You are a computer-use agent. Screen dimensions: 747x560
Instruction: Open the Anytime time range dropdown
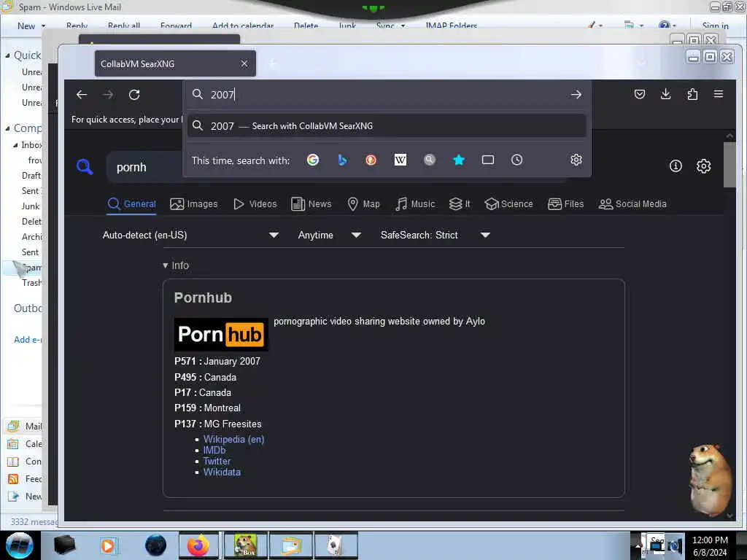[x=329, y=235]
